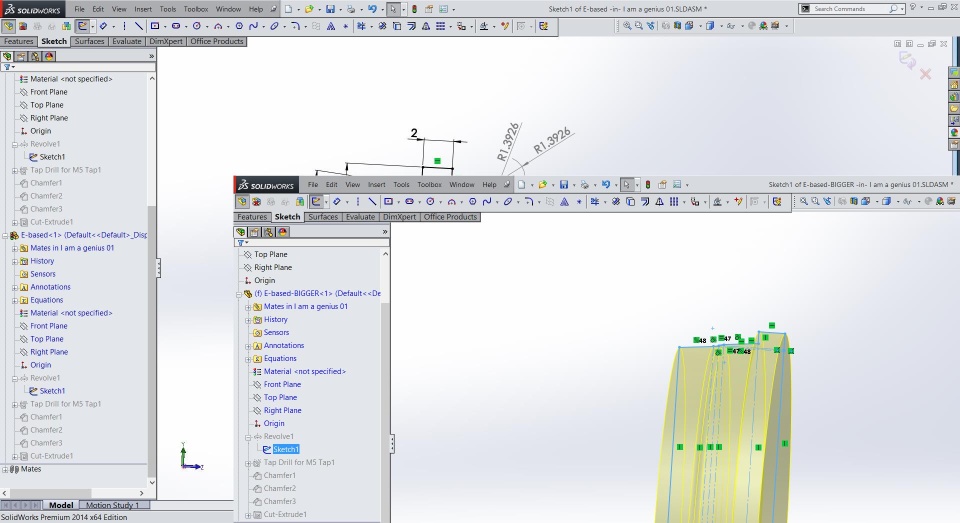The height and width of the screenshot is (523, 960).
Task: Expand History node in E-based tree
Action: point(15,262)
